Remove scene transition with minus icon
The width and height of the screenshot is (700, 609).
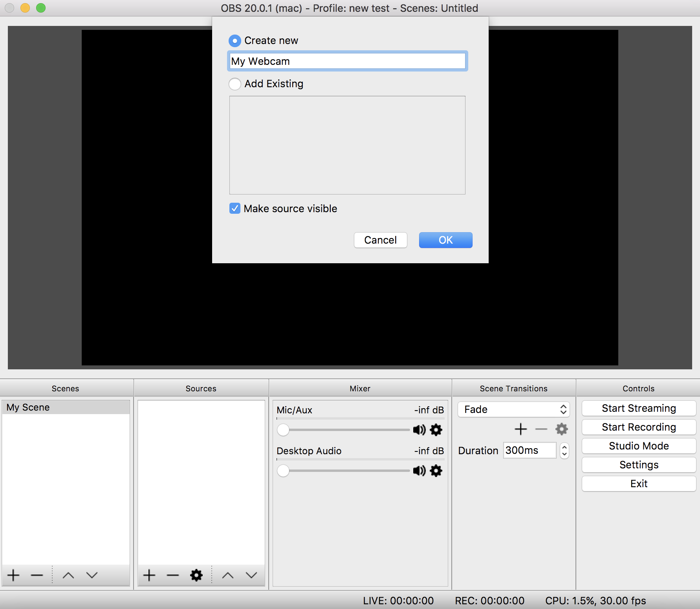(x=541, y=429)
